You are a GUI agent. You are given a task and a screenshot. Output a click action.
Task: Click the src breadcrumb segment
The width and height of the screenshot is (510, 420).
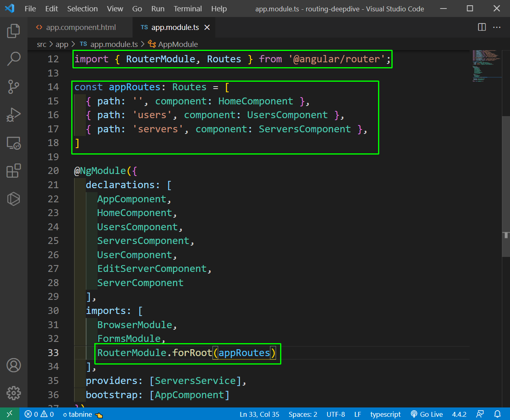point(42,44)
